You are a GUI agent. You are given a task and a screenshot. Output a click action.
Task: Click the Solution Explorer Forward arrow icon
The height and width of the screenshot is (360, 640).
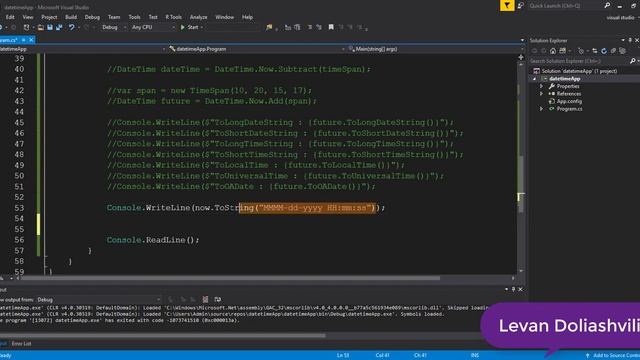pyautogui.click(x=544, y=51)
